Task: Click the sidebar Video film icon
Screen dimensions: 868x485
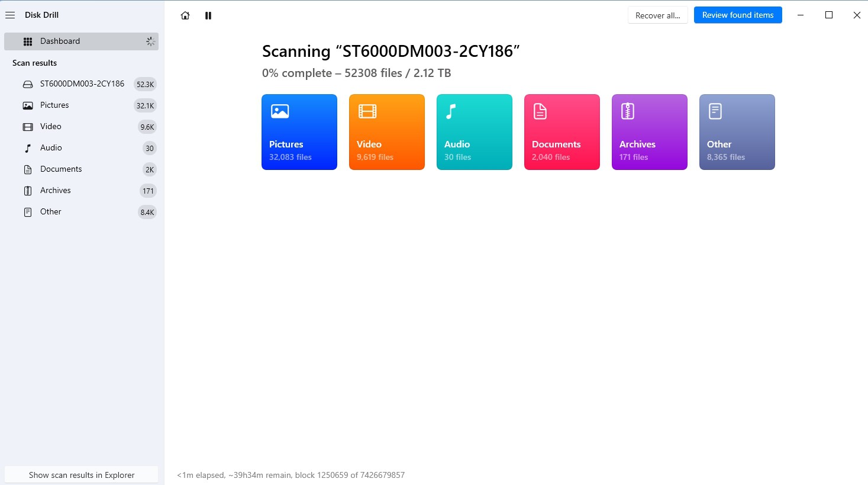Action: [x=28, y=127]
